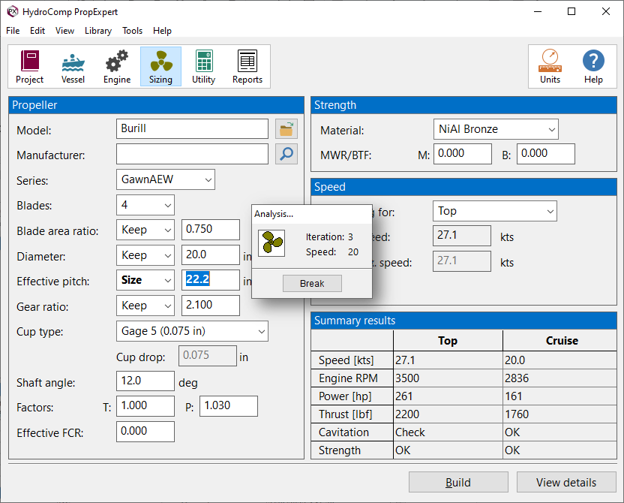
Task: Click the power factor P field 1.030
Action: (228, 406)
